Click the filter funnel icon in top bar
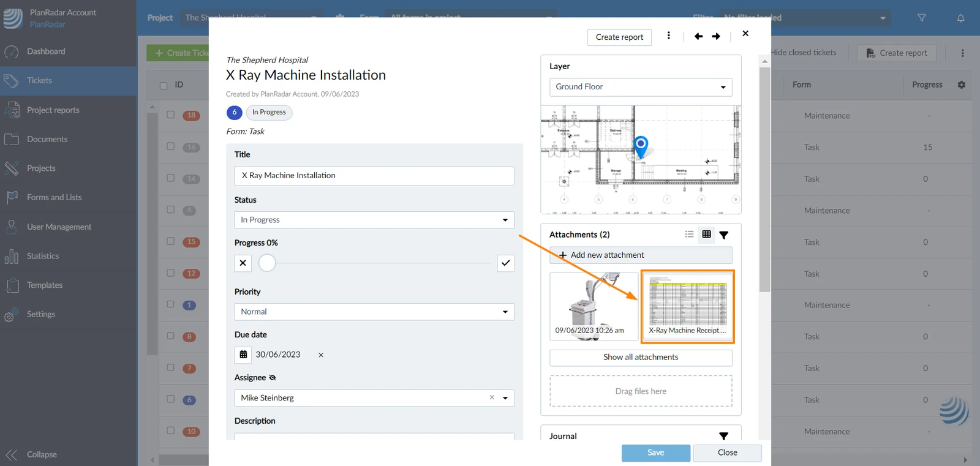The image size is (980, 466). pos(922,18)
